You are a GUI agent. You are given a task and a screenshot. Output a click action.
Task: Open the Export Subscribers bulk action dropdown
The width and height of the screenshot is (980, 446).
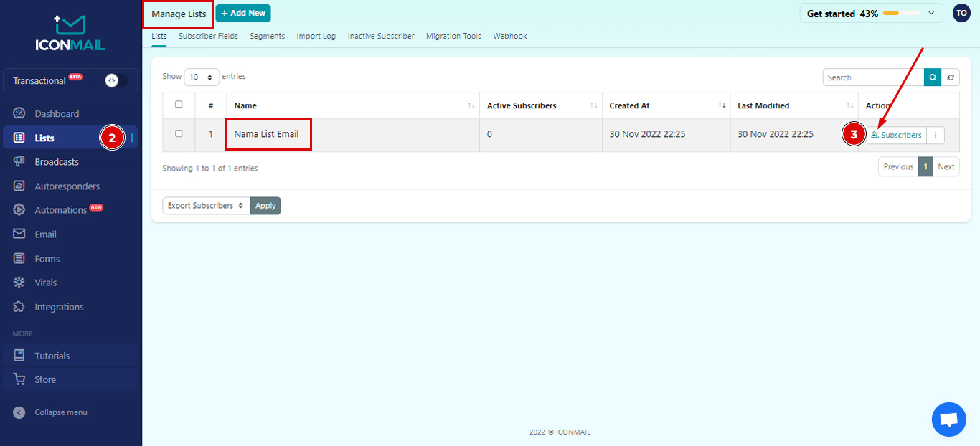click(x=206, y=206)
